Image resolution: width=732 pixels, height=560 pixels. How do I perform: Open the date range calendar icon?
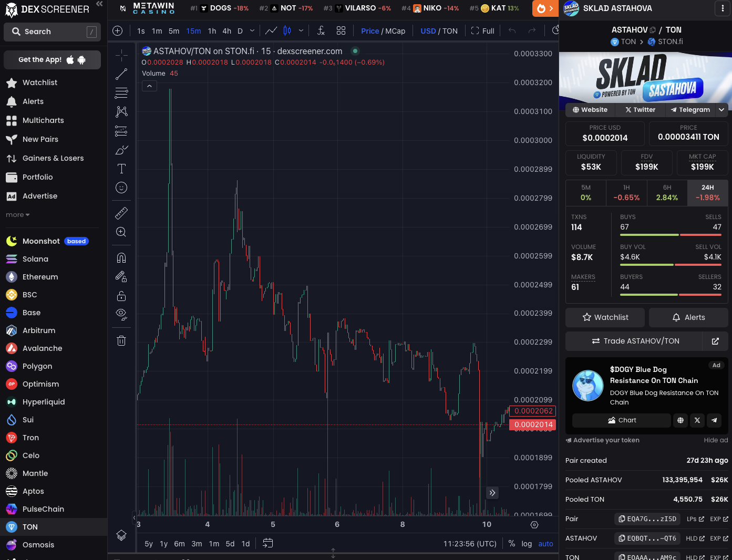(x=268, y=543)
